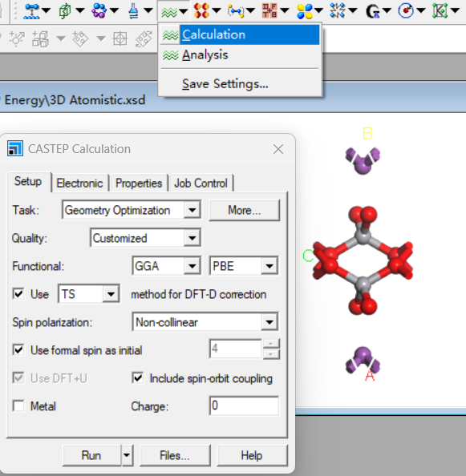Disable Include spin-orbit coupling
Screen dimensions: 466x476
138,378
